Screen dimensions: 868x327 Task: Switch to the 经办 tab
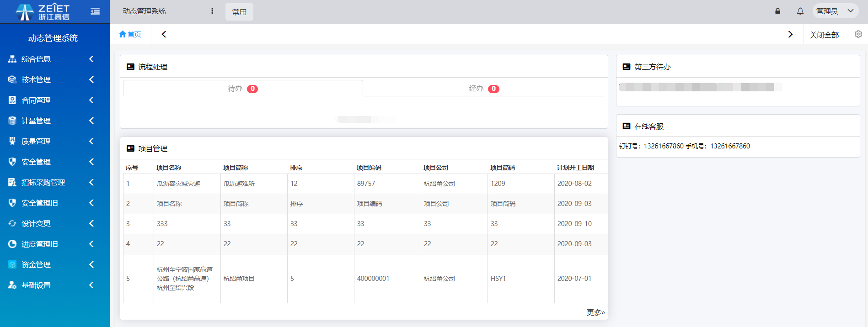(x=483, y=89)
